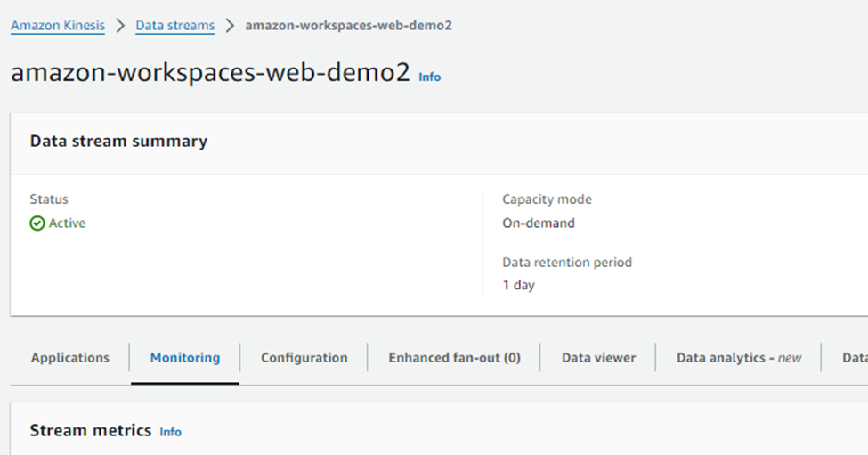Click the Capacity mode label
The width and height of the screenshot is (868, 455).
[547, 199]
